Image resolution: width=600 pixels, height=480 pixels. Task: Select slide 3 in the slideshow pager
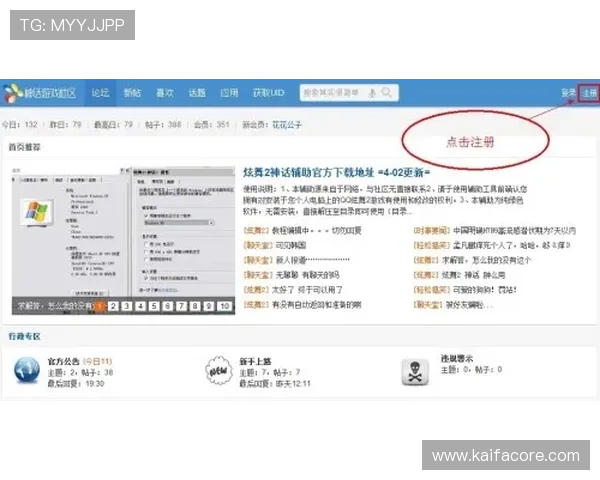tap(126, 306)
